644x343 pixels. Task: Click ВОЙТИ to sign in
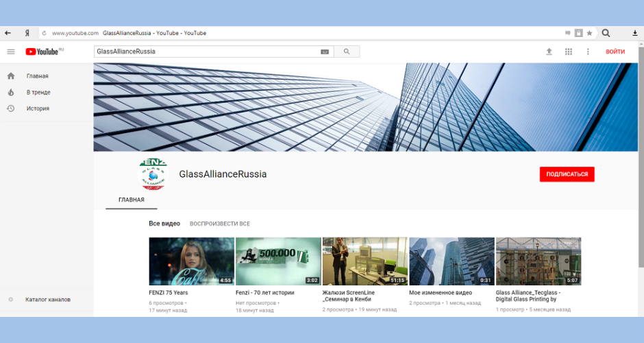(x=615, y=51)
